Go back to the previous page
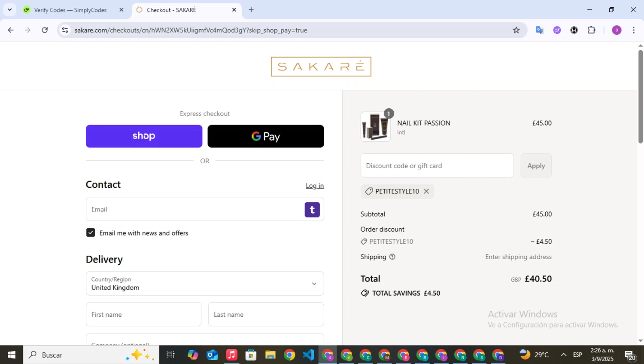The height and width of the screenshot is (364, 644). pyautogui.click(x=11, y=30)
